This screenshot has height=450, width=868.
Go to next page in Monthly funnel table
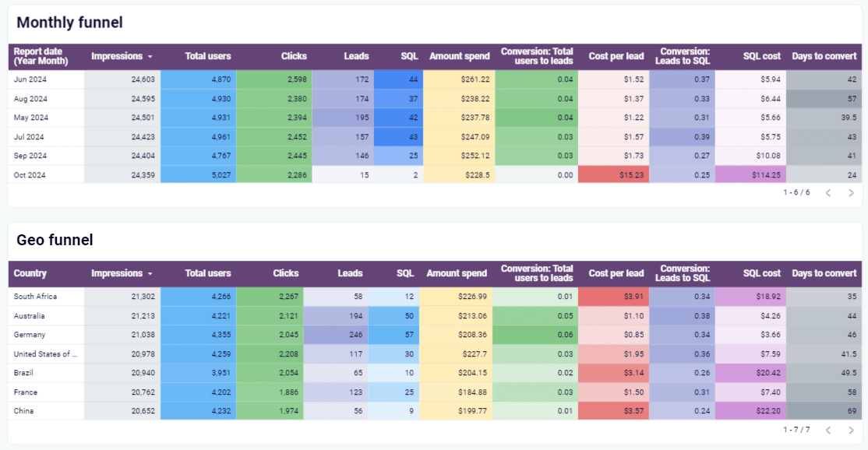click(851, 193)
